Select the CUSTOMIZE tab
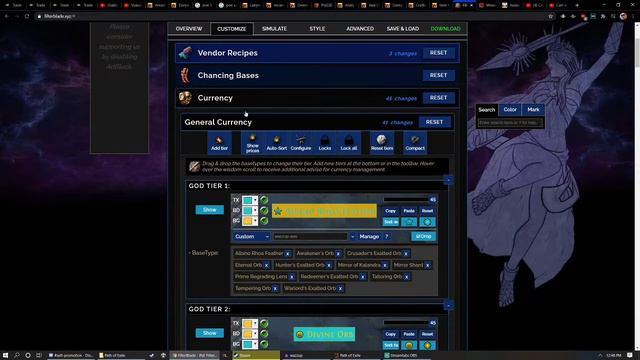This screenshot has width=640, height=360. [x=231, y=29]
